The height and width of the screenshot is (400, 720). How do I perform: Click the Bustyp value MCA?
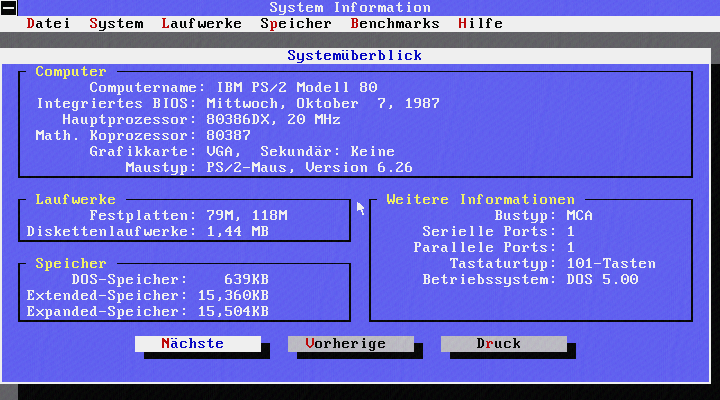click(x=579, y=215)
